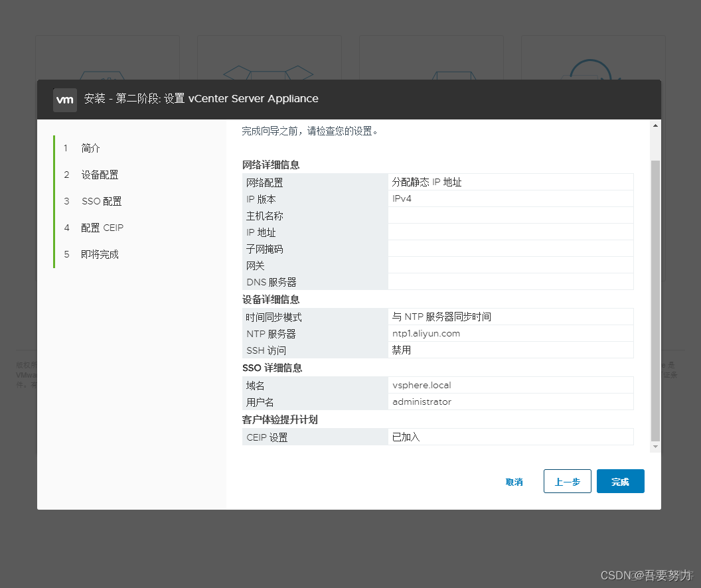Click the 网络配置 row label
Screen dimensions: 701x588
click(x=265, y=183)
